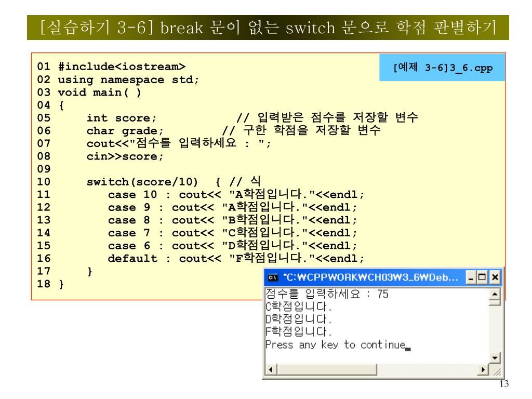Screen dimensions: 532x399
Task: Click the console horizontal scrollbar left arrow
Action: pos(270,369)
